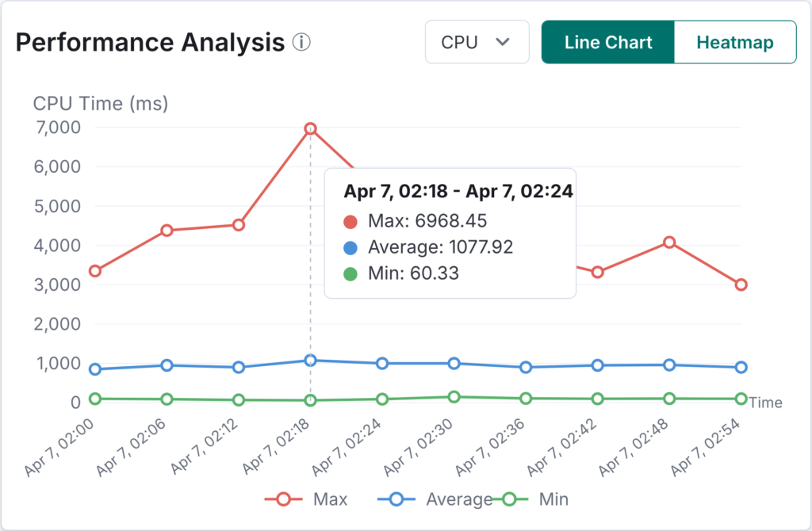Viewport: 812px width, 531px height.
Task: Click the 'Max: 6968.45' tooltip value
Action: point(427,221)
